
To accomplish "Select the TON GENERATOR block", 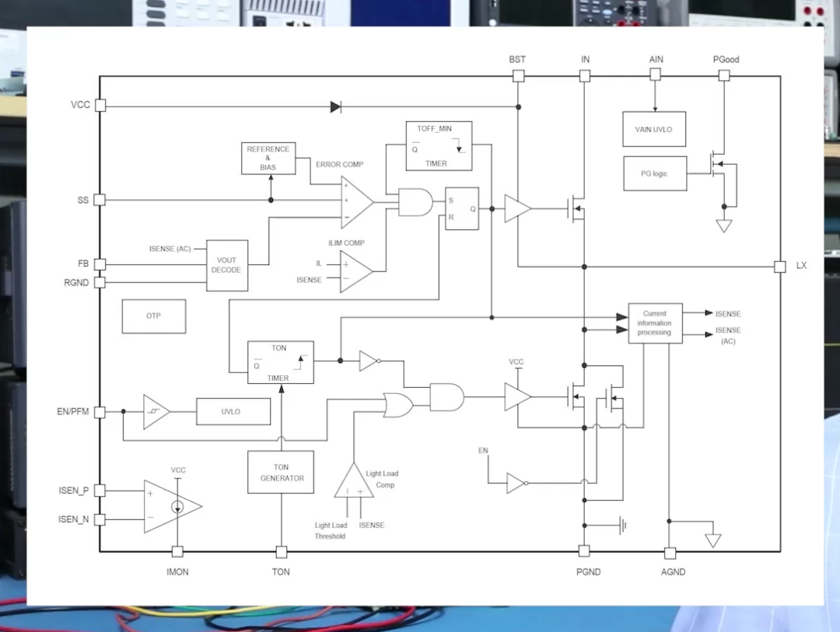I will point(281,473).
